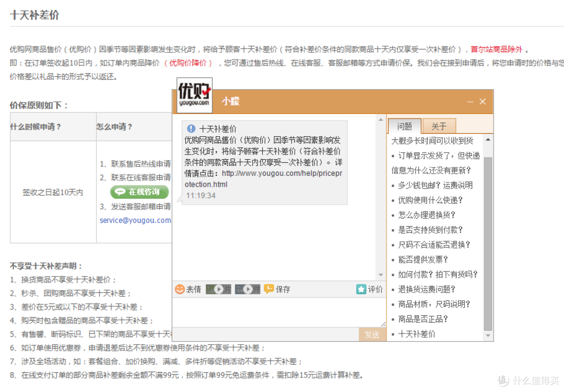Click the service@yougou.com email link

[x=135, y=220]
